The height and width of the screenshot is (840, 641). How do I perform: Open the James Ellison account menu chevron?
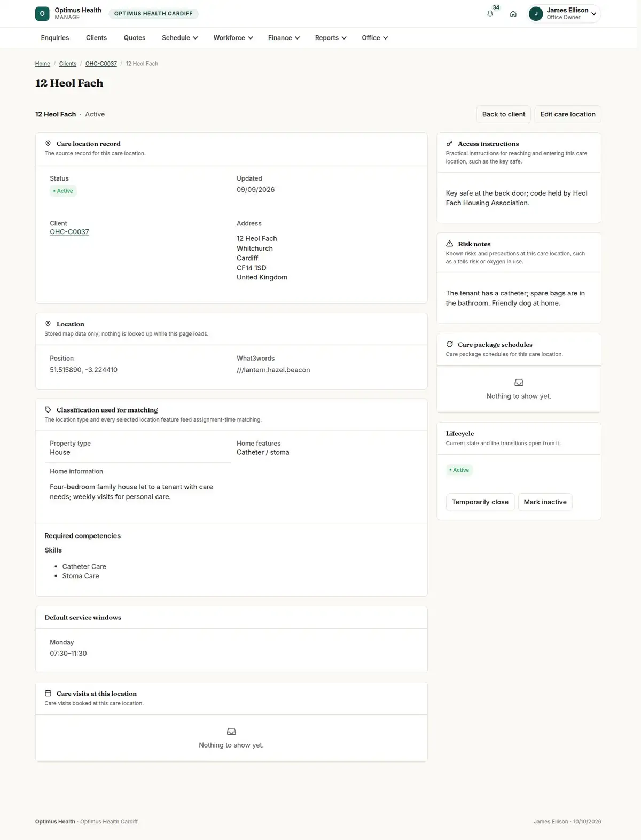(x=593, y=14)
